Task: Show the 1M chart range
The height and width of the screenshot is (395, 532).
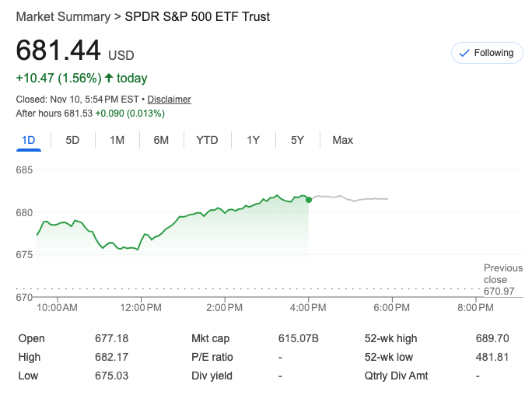Action: point(117,140)
